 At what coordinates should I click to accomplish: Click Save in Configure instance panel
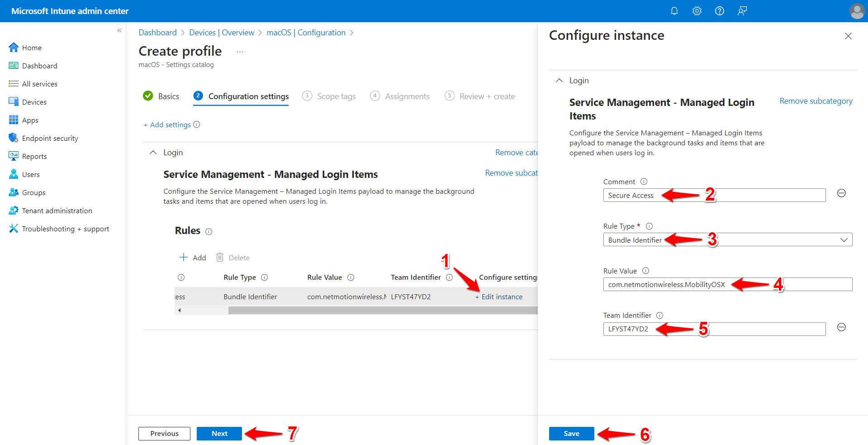coord(571,433)
